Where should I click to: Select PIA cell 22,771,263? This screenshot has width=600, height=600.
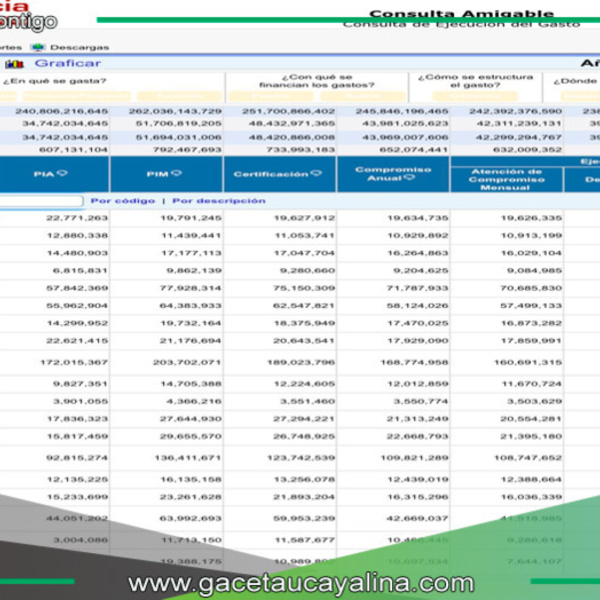click(x=77, y=218)
